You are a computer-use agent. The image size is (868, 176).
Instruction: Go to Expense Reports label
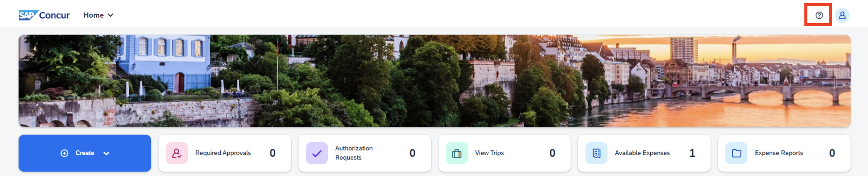coord(779,153)
